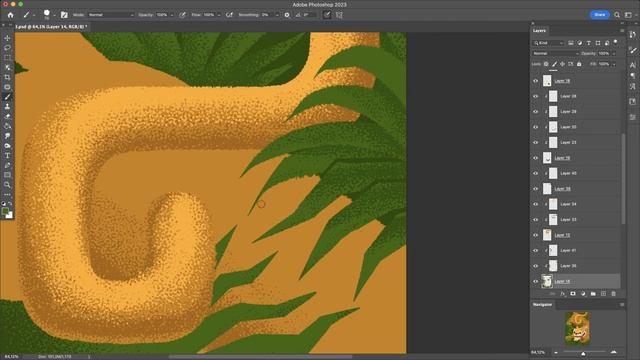Create a new layer

point(603,294)
